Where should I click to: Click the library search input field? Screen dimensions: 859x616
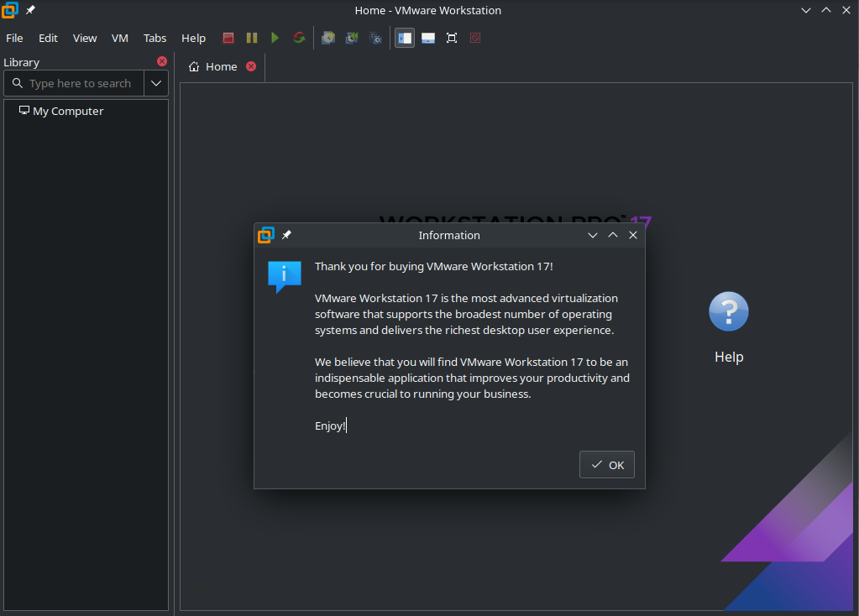click(80, 83)
